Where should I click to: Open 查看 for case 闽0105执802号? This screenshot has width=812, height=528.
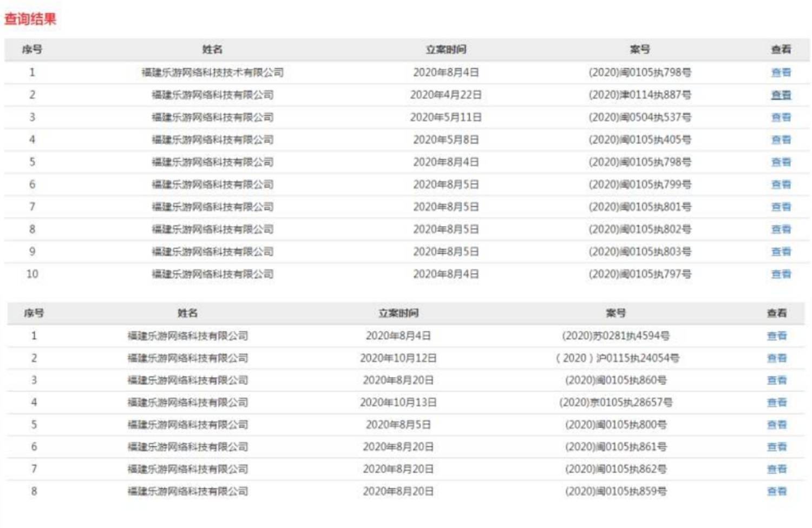point(781,229)
